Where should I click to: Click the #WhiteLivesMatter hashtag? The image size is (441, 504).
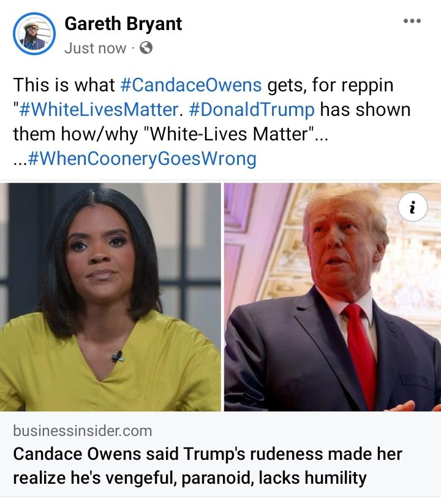point(99,110)
